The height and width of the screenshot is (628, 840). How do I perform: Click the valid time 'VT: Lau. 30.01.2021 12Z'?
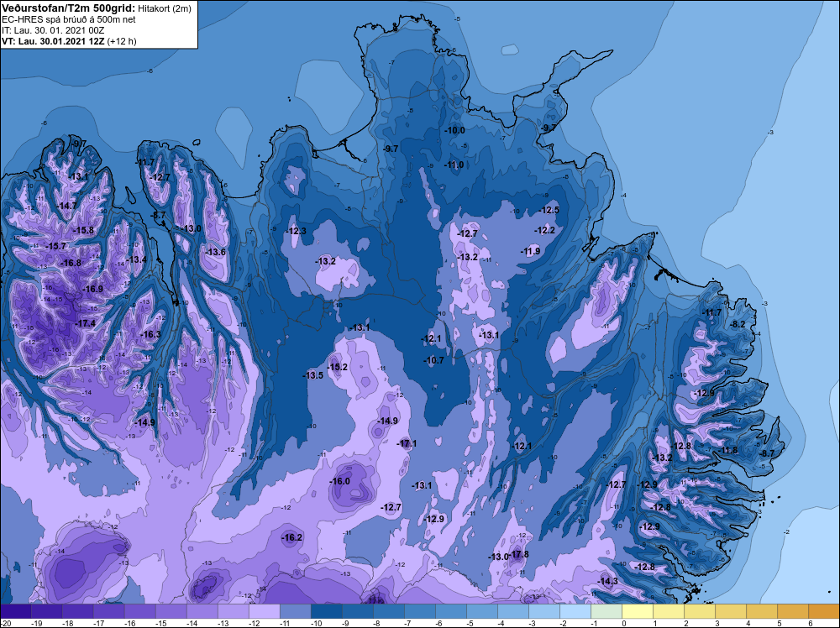click(x=53, y=41)
